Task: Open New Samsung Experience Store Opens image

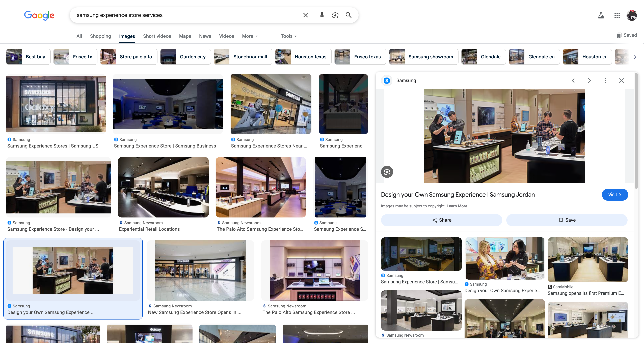Action: pos(201,271)
